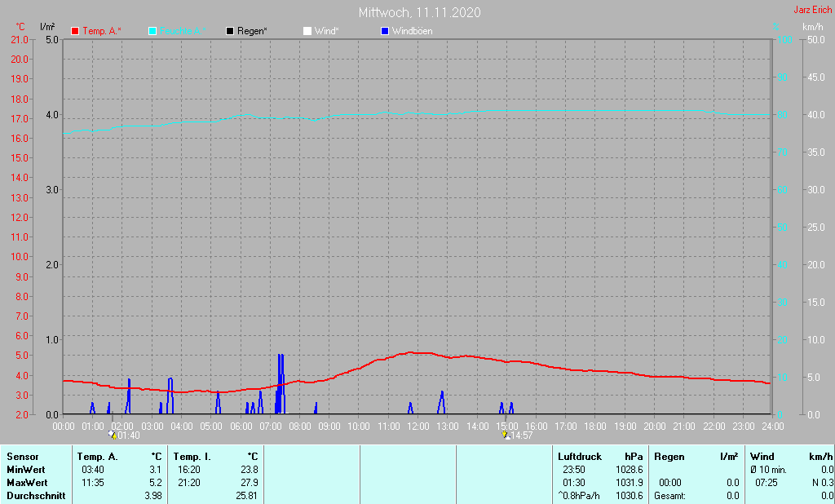Image resolution: width=835 pixels, height=504 pixels.
Task: Select the 'Temp. A.*' legend label
Action: coord(102,31)
